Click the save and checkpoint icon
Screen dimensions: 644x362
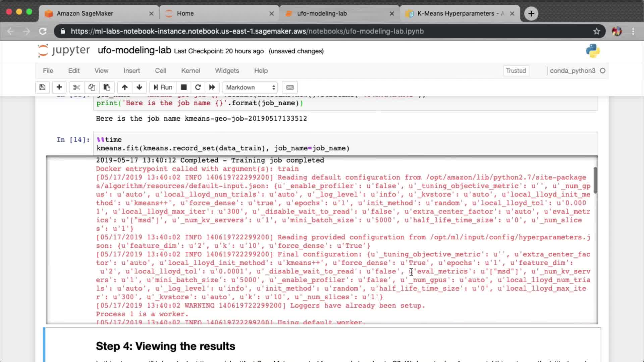point(42,87)
